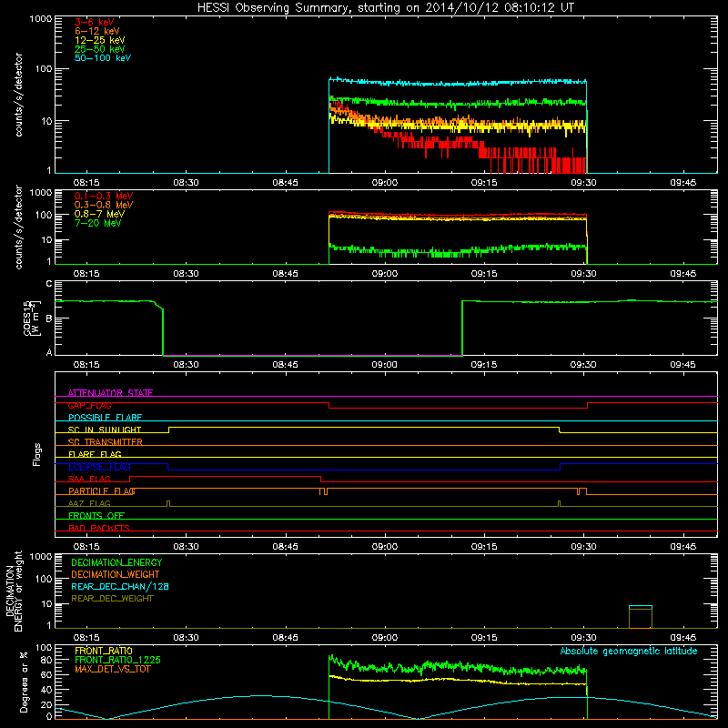Image resolution: width=728 pixels, height=728 pixels.
Task: Click the cyan 50-100 keV count-rate trace
Action: (458, 83)
